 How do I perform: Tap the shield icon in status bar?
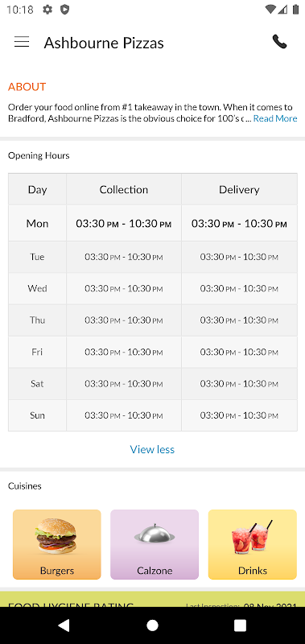[64, 10]
